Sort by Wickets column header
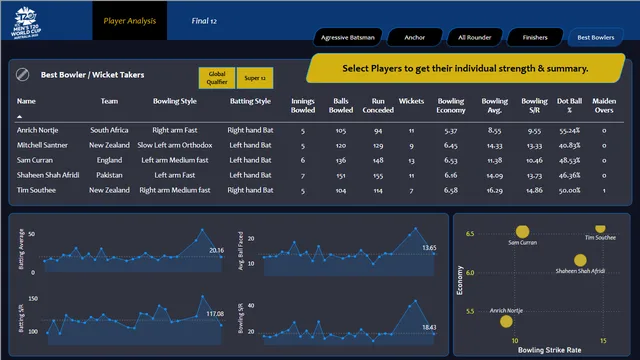 pyautogui.click(x=411, y=101)
